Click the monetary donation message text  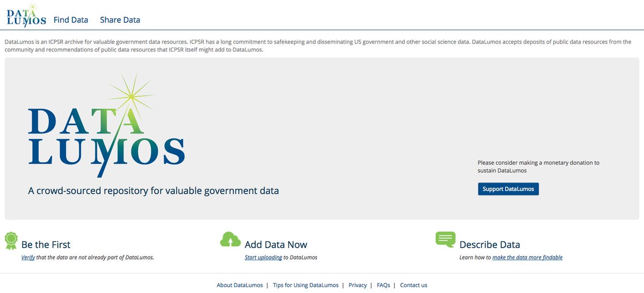538,166
